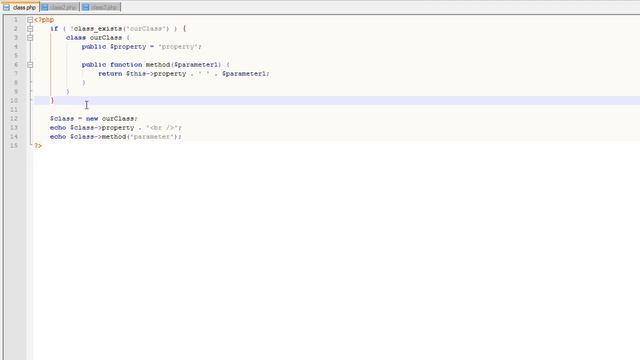The height and width of the screenshot is (360, 640).
Task: Click the 'return' keyword on line 7
Action: tap(110, 73)
